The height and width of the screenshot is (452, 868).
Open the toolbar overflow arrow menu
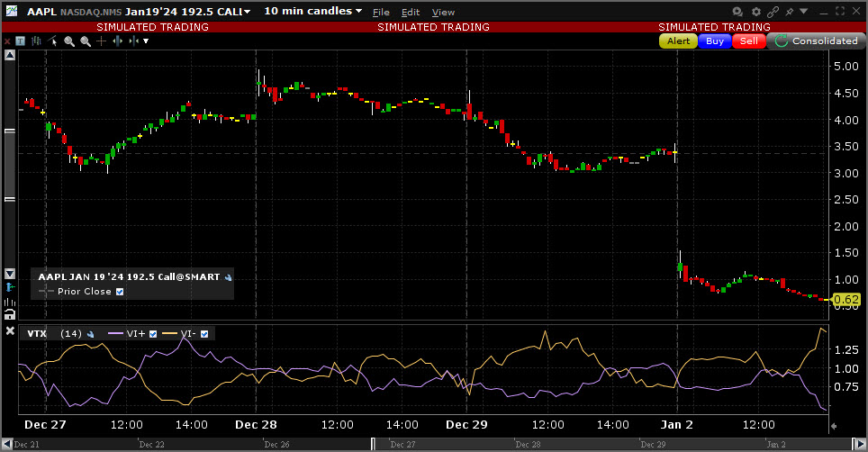146,41
